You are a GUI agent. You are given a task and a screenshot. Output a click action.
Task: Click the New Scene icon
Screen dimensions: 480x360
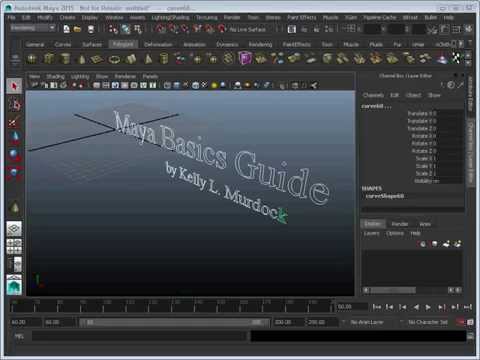tap(67, 29)
